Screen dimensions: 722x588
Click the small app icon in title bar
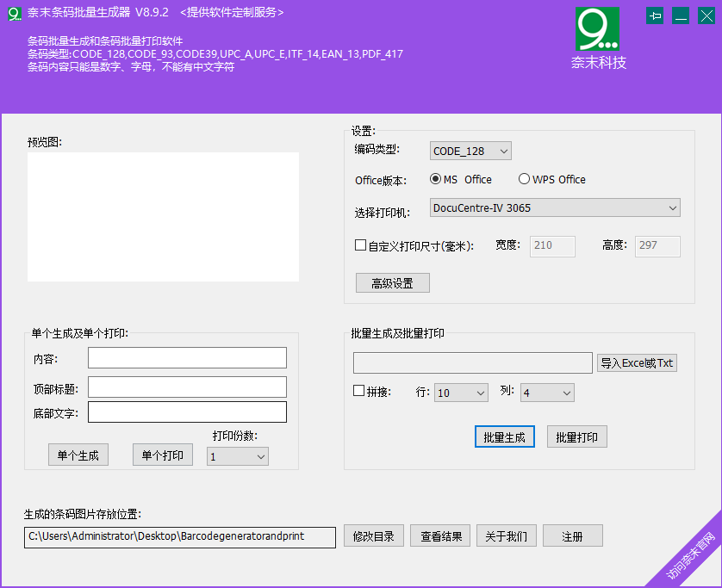(14, 13)
